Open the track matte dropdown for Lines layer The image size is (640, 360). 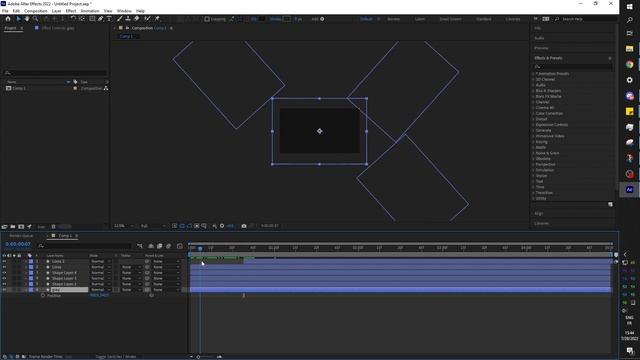[131, 267]
